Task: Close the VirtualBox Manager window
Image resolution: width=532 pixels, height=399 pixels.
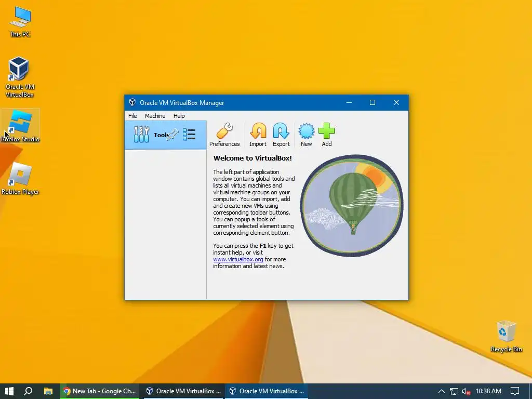Action: click(x=396, y=102)
